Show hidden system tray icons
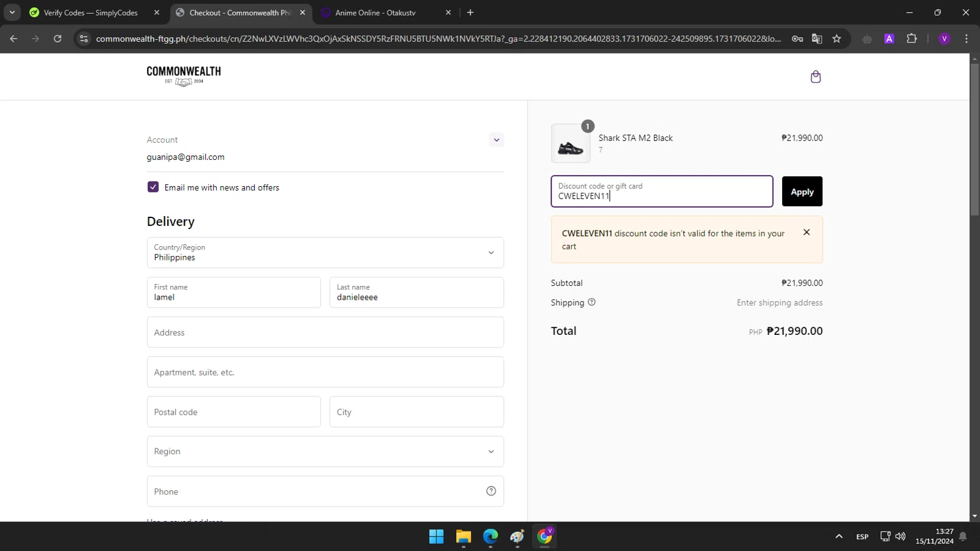 click(839, 537)
